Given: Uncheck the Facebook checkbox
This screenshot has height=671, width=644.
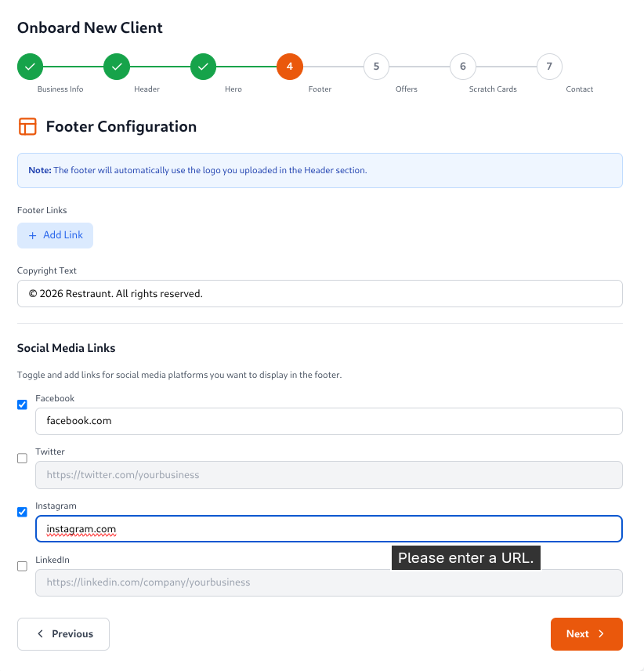Looking at the screenshot, I should [22, 404].
